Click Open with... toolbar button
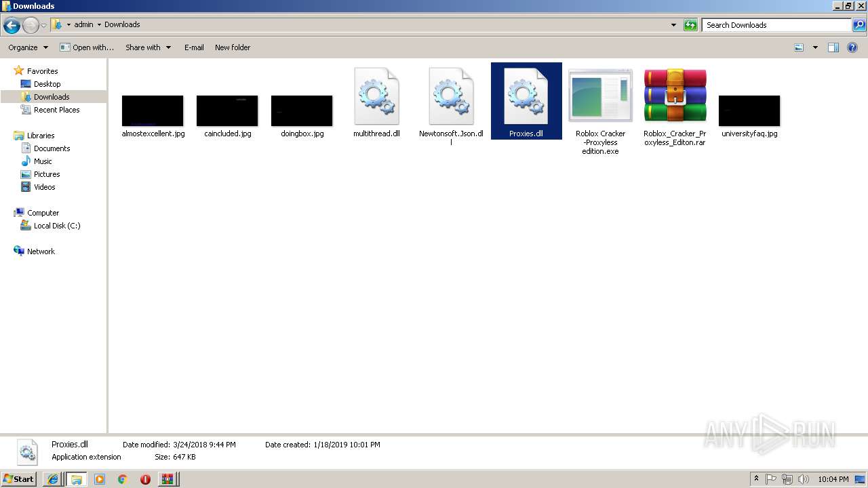This screenshot has height=488, width=868. (87, 47)
